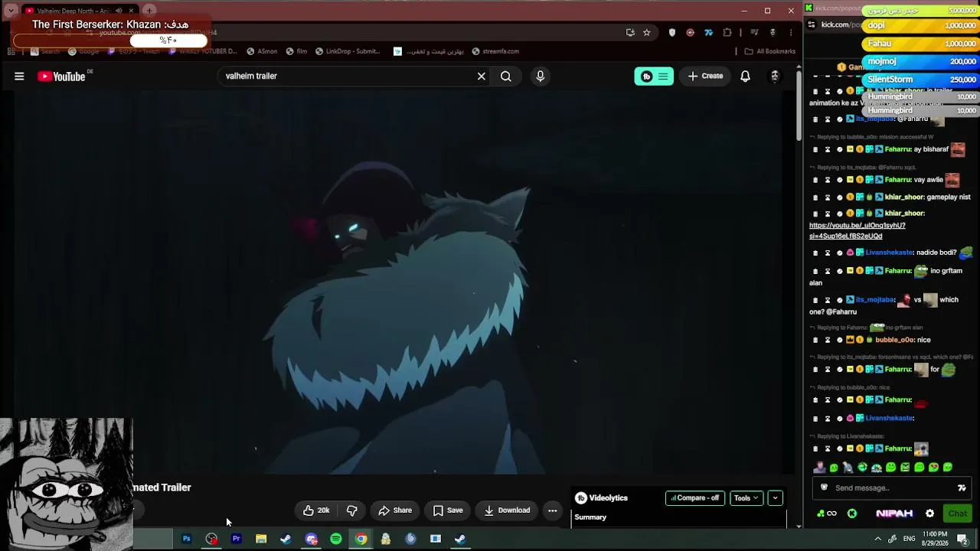
Task: Clear the 'valheim trailer' search text
Action: tap(482, 77)
